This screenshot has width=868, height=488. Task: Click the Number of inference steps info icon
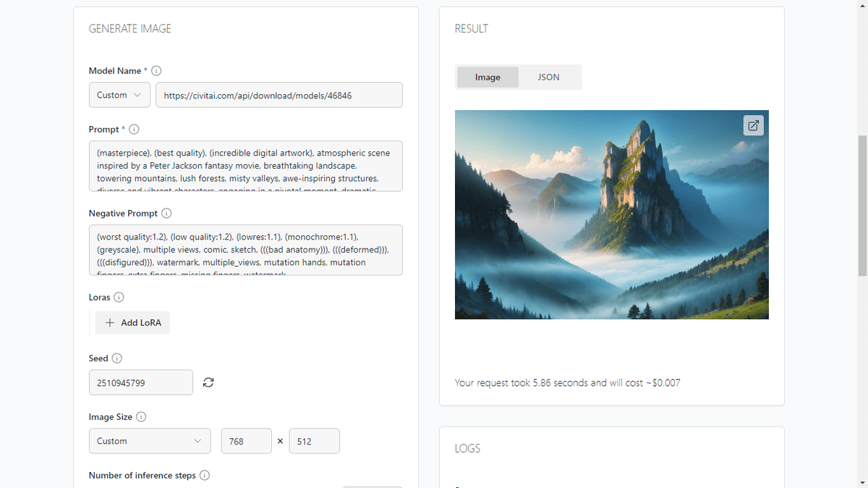[x=205, y=476]
